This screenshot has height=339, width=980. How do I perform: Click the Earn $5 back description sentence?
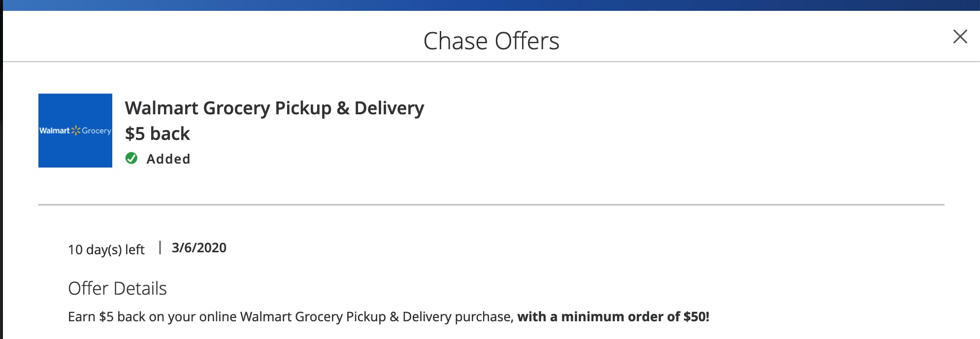pos(291,316)
